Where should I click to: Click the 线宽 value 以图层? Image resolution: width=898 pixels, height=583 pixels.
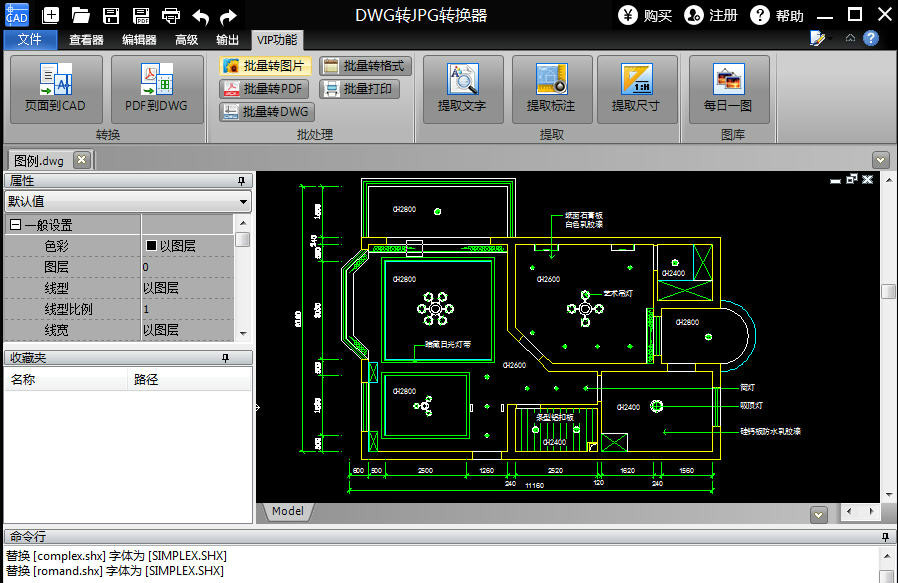click(188, 330)
